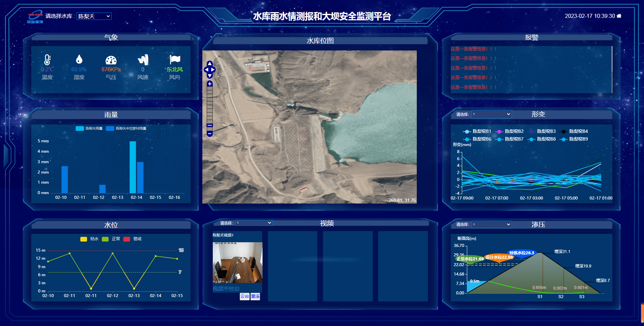644x326 pixels.
Task: Toggle 陈梨窑B1 deformation series
Action: [477, 132]
